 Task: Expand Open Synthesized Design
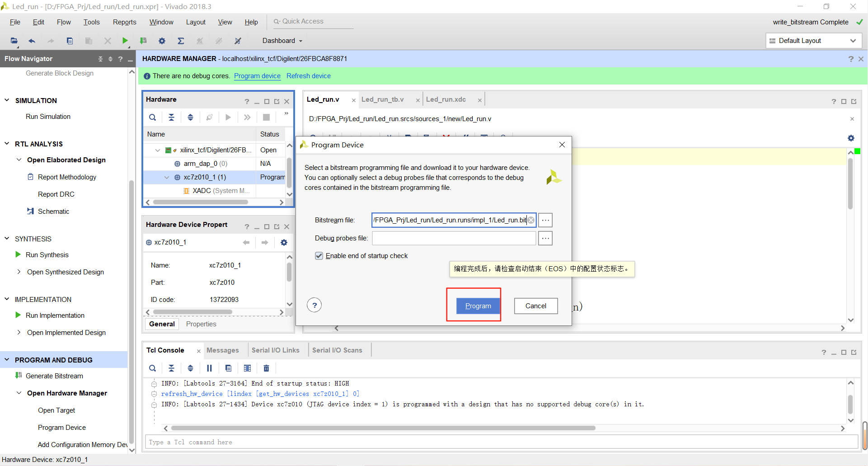[19, 272]
